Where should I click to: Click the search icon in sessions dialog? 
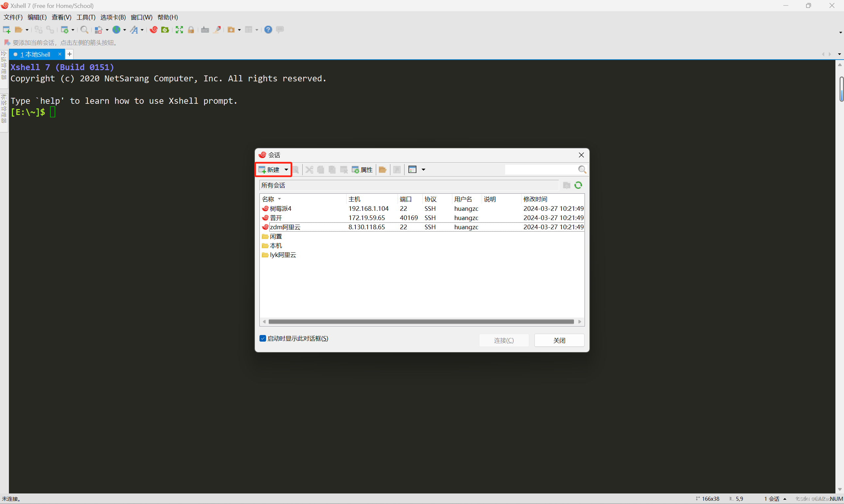(x=581, y=170)
